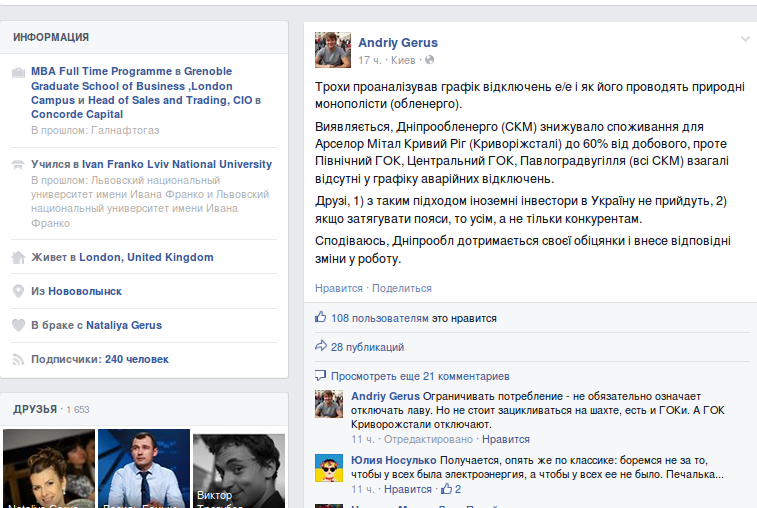Click the work briefcase icon
The width and height of the screenshot is (757, 508).
point(18,72)
